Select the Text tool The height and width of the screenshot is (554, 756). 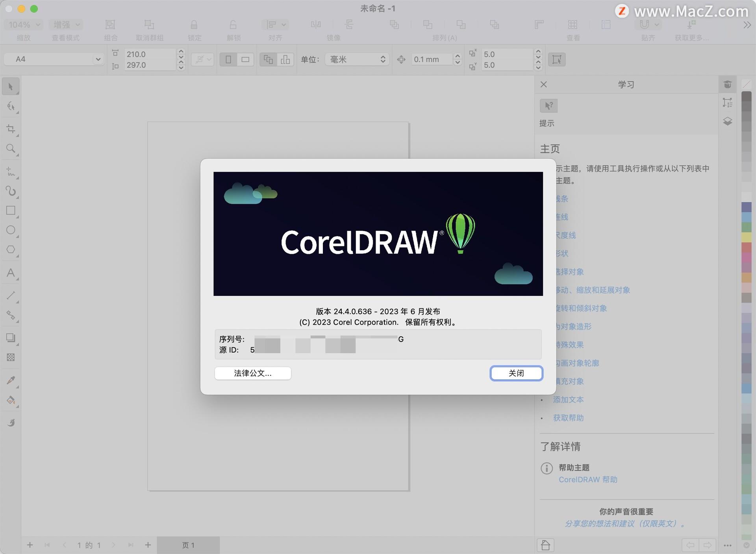tap(11, 273)
